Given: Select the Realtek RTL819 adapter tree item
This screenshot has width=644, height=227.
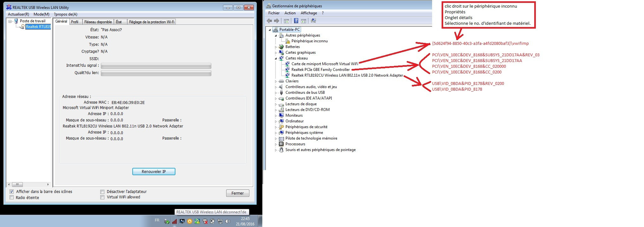Looking at the screenshot, I should [x=38, y=27].
